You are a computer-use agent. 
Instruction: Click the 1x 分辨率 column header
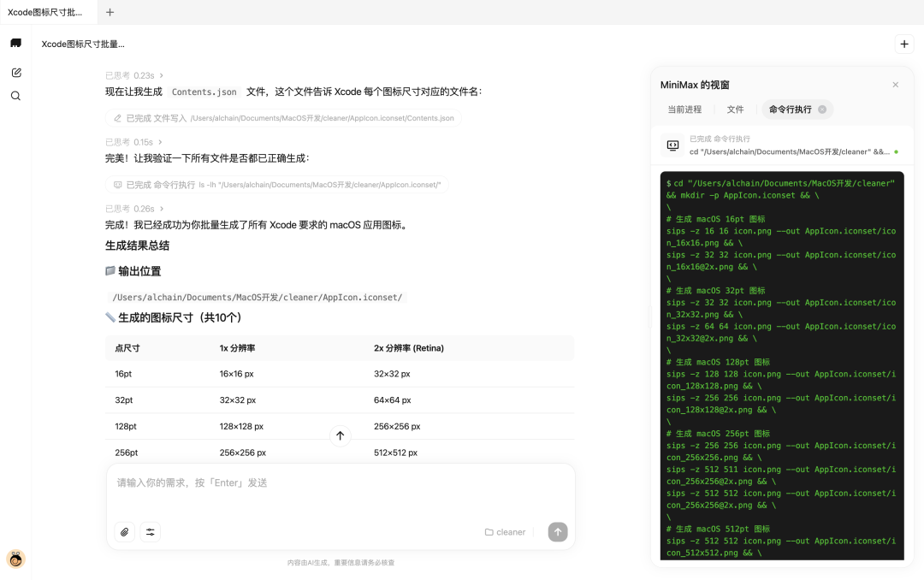click(237, 348)
